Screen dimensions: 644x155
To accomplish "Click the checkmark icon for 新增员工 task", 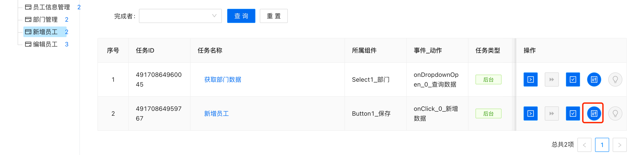I will pyautogui.click(x=573, y=114).
